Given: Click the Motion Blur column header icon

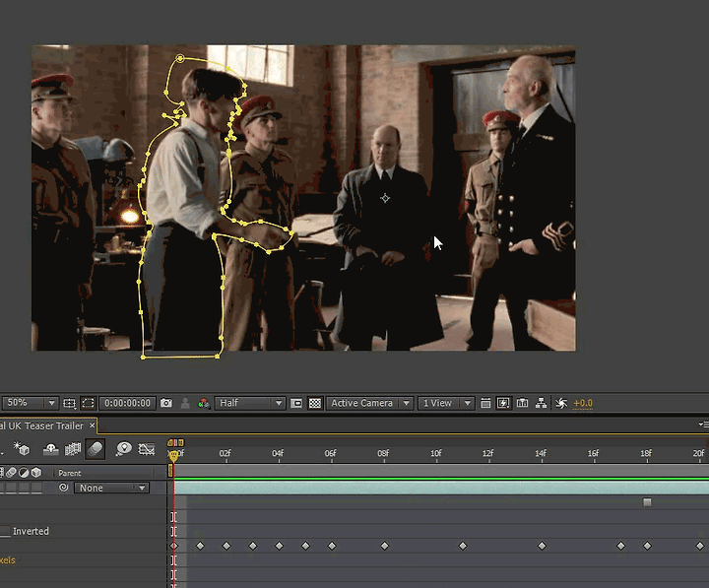Looking at the screenshot, I should pyautogui.click(x=11, y=473).
